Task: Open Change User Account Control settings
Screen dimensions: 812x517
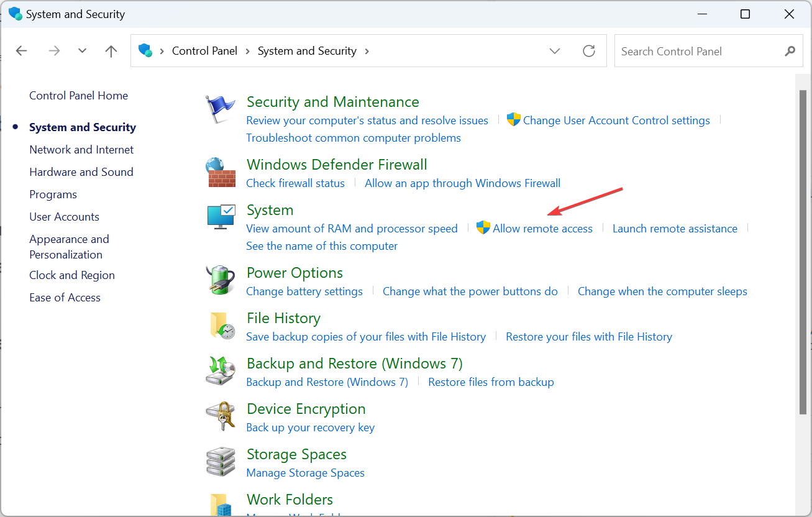Action: (x=616, y=121)
